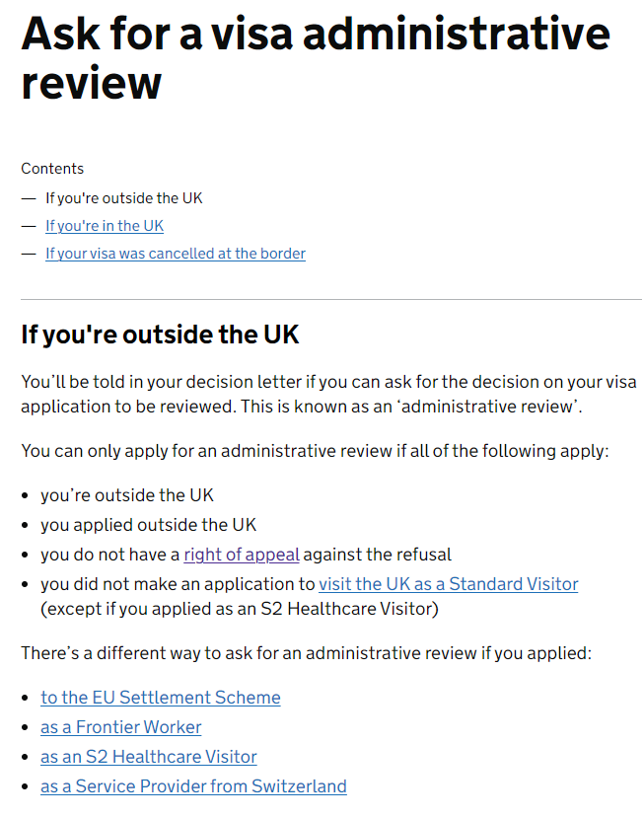This screenshot has width=644, height=818.
Task: Click the bullet point "you applied outside the UK"
Action: (149, 525)
